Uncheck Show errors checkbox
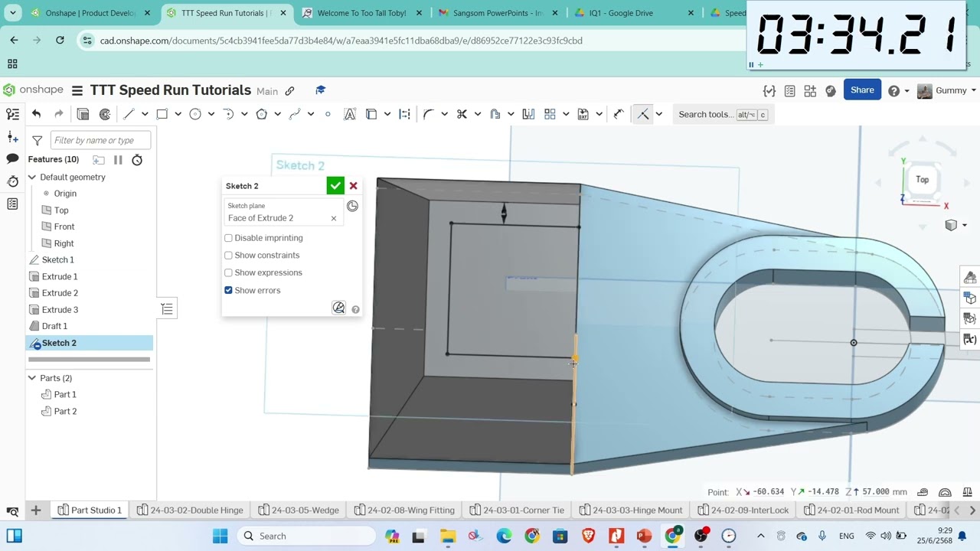This screenshot has width=980, height=551. [228, 290]
